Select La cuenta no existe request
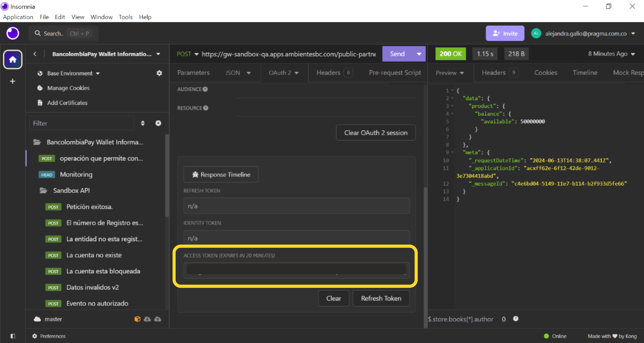The width and height of the screenshot is (644, 343). [x=94, y=255]
